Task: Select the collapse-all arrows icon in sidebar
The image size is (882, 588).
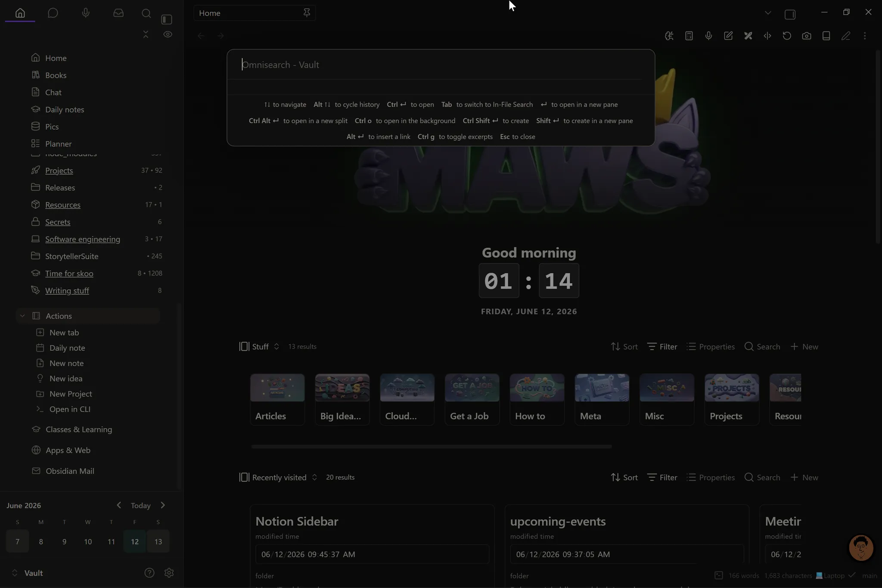Action: [146, 34]
